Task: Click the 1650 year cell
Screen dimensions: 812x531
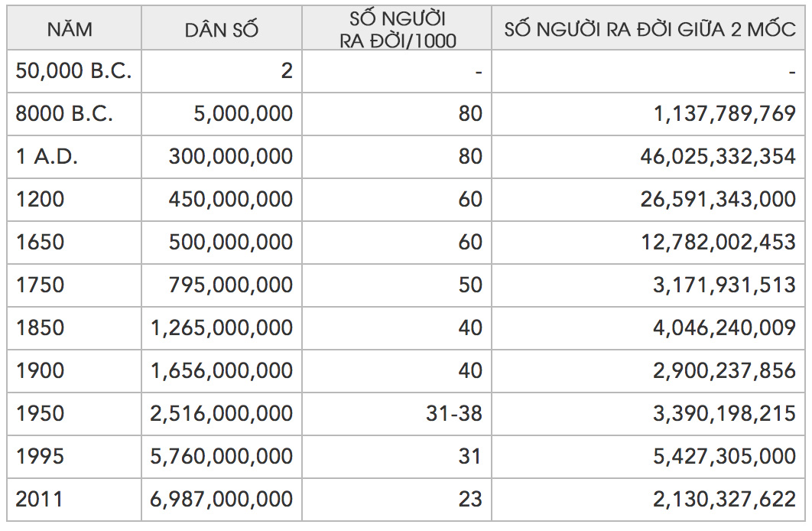Action: point(40,243)
